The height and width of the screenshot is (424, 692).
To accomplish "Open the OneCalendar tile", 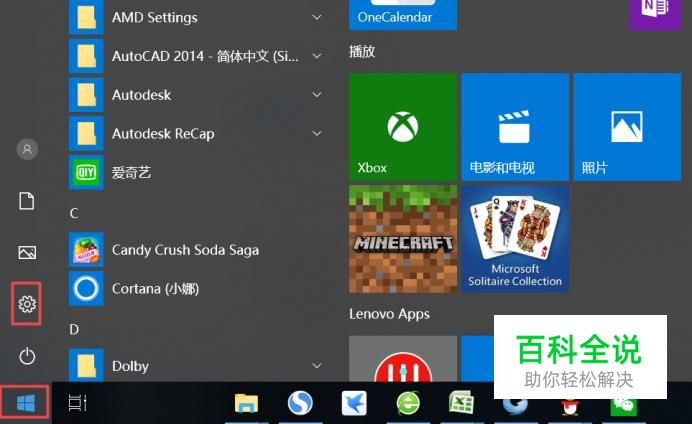I will 403,15.
